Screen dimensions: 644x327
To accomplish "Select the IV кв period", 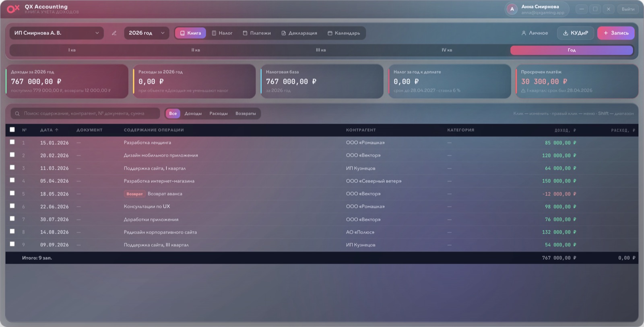I will coord(447,50).
